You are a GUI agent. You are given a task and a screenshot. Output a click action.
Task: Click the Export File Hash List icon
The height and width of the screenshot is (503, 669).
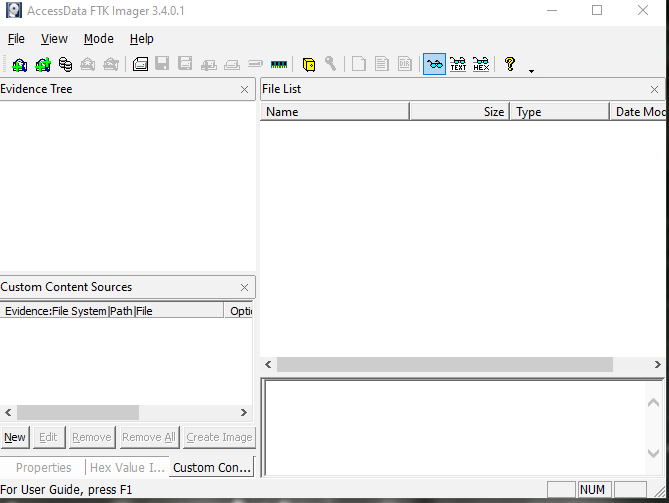(381, 64)
